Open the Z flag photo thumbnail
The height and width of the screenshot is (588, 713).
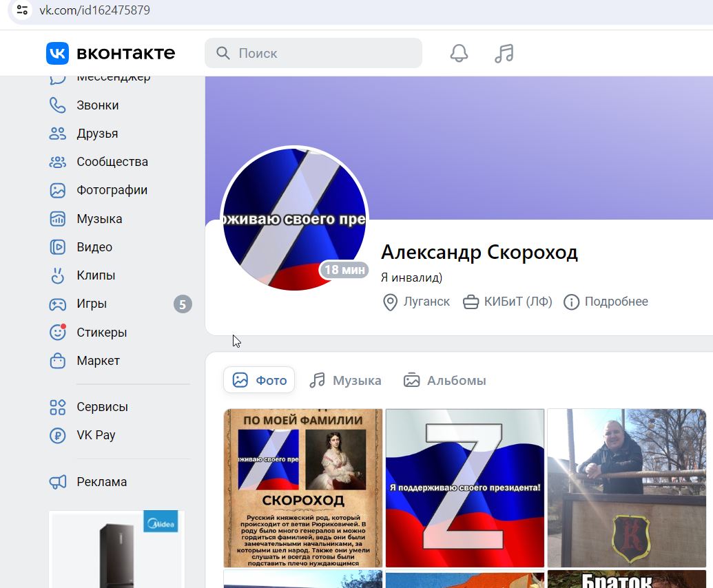click(x=464, y=488)
